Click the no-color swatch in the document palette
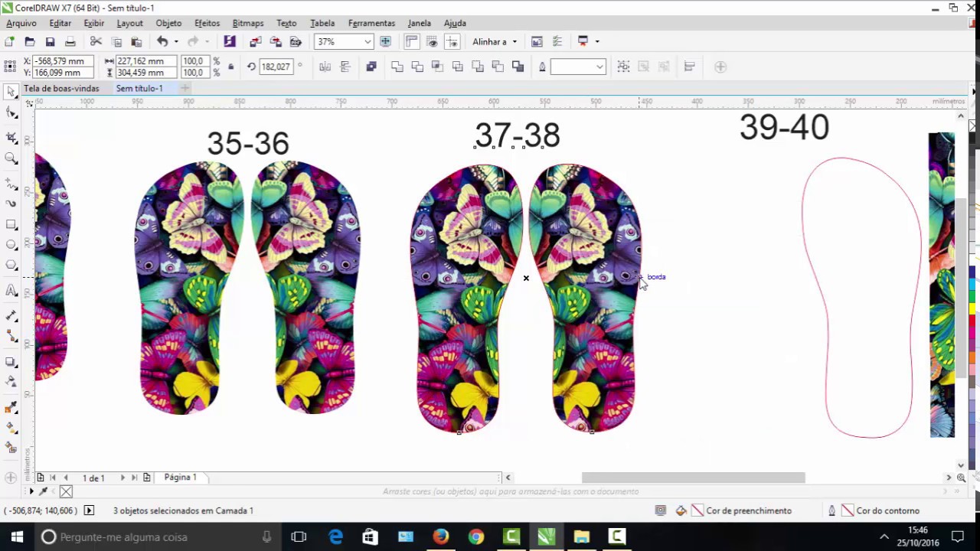Screen dimensions: 980x551 66,491
